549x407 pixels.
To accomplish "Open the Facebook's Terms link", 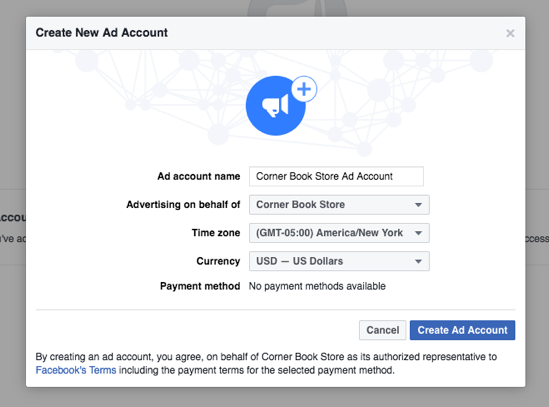I will point(76,370).
